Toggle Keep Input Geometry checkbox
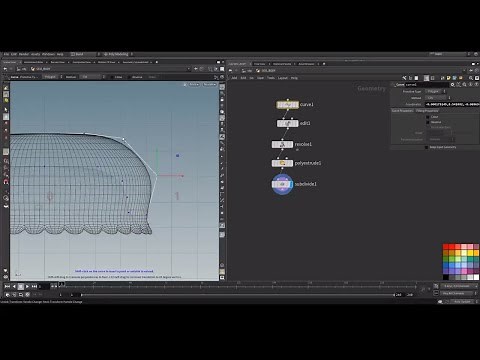The width and height of the screenshot is (480, 360). pyautogui.click(x=426, y=147)
